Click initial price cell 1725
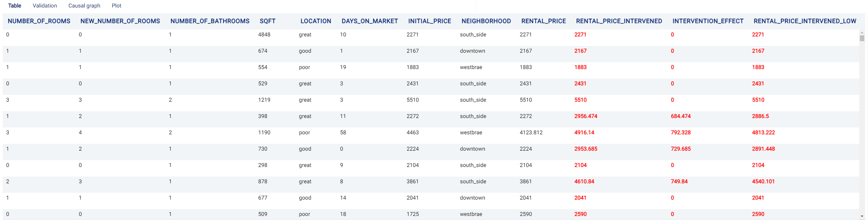This screenshot has width=868, height=220. pos(413,214)
